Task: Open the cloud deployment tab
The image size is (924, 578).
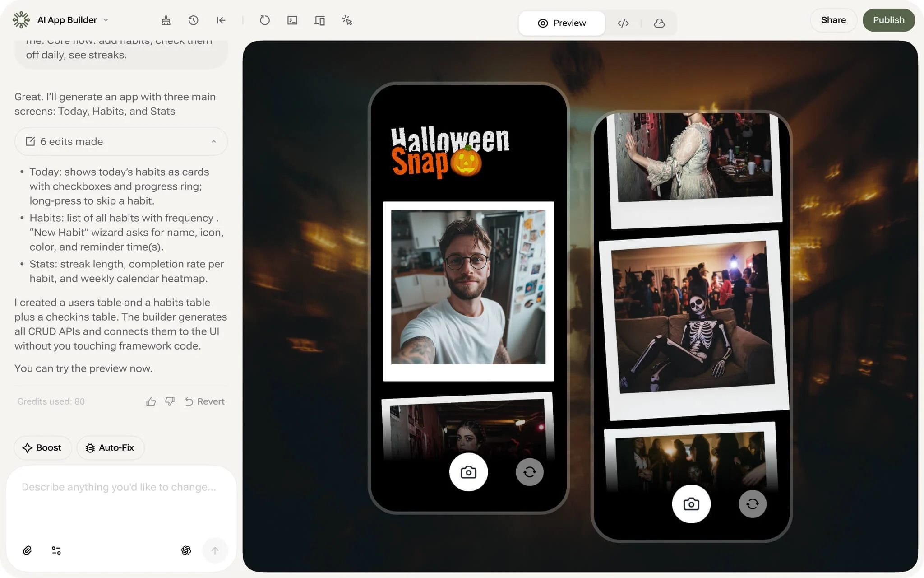Action: pos(659,23)
